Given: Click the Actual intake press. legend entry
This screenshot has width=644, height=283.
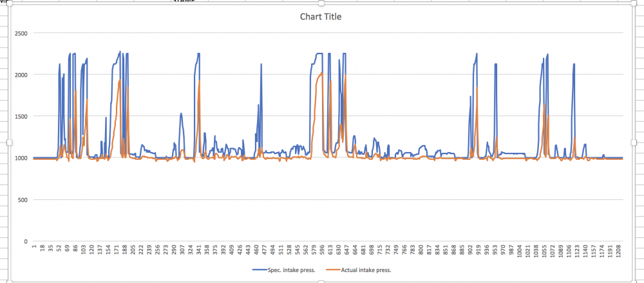Looking at the screenshot, I should [x=358, y=270].
